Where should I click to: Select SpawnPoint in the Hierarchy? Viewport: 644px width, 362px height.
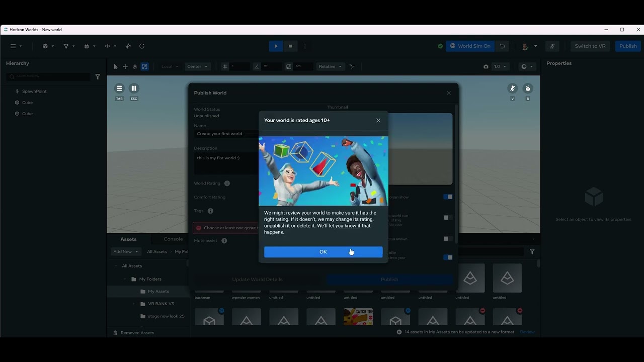pyautogui.click(x=34, y=92)
